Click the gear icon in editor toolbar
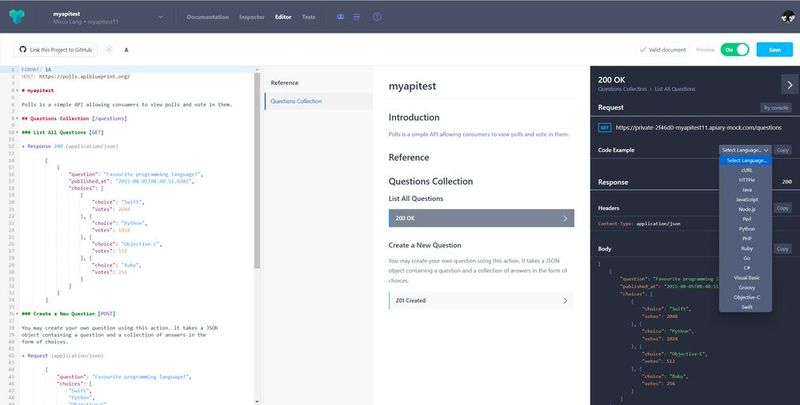 coord(109,49)
